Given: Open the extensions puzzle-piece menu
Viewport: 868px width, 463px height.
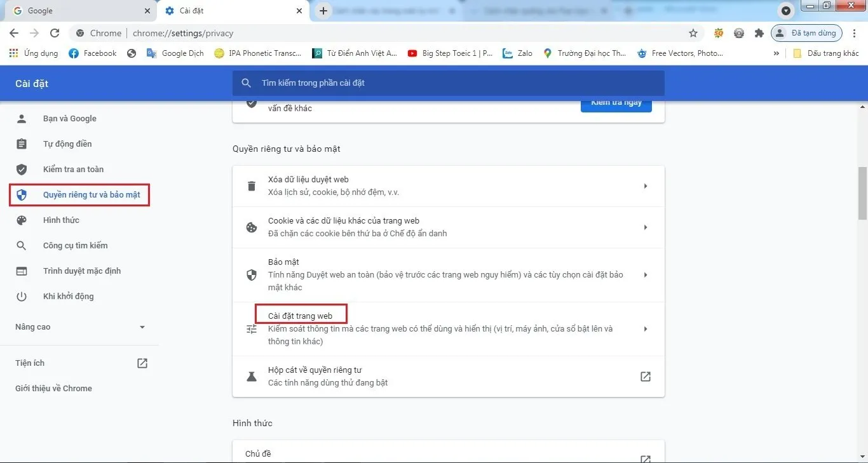Looking at the screenshot, I should [759, 33].
